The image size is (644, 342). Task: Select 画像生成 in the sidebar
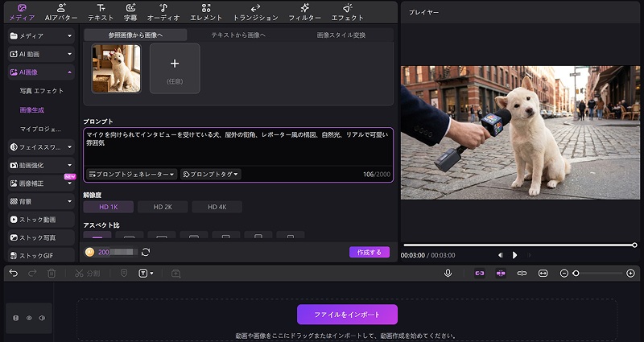(x=32, y=110)
